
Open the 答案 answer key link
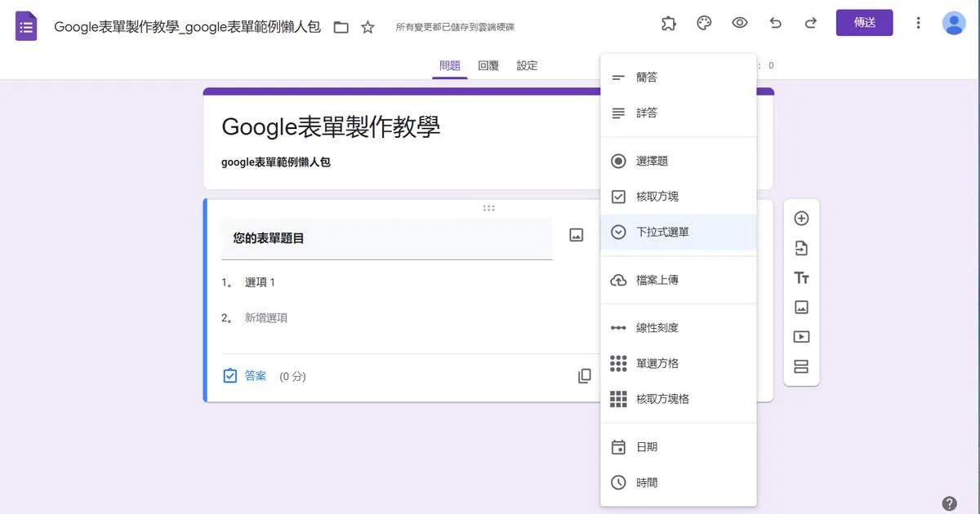point(256,376)
